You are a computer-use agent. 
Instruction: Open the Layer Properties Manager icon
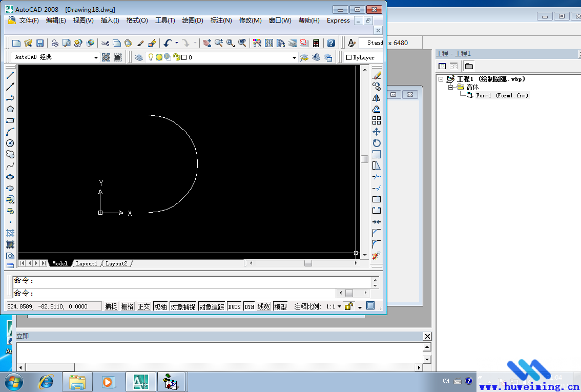pos(139,57)
